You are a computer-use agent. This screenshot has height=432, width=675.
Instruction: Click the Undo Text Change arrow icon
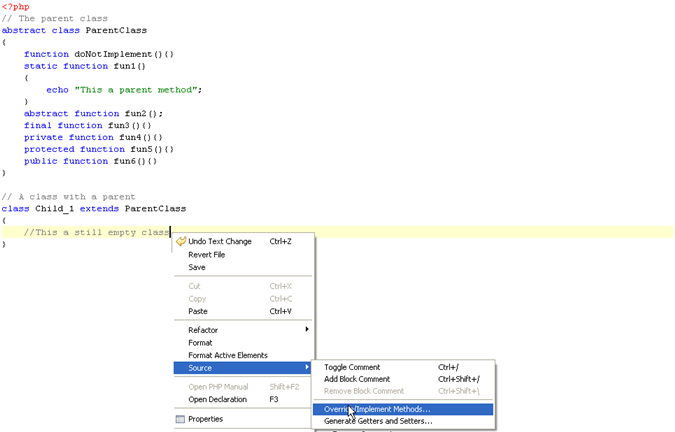click(x=181, y=242)
